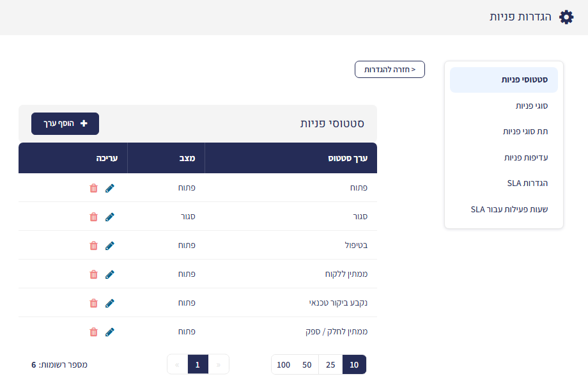
Task: Click the מספר רשומות: 6 record count
Action: pyautogui.click(x=59, y=364)
